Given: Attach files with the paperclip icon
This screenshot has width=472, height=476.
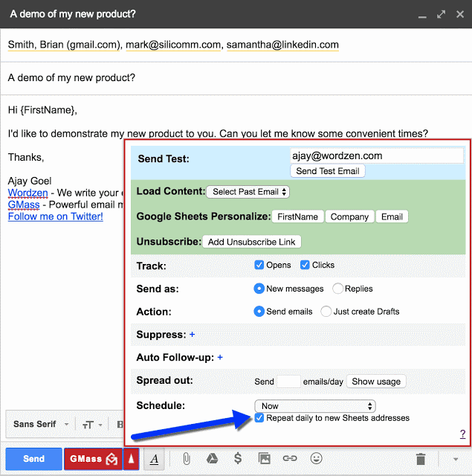Looking at the screenshot, I should click(187, 459).
